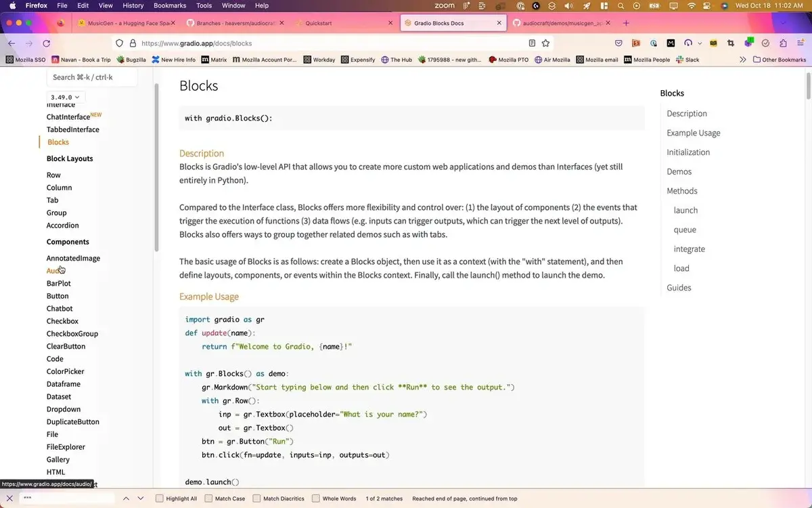Open the Accordion layout docs link

tap(63, 226)
